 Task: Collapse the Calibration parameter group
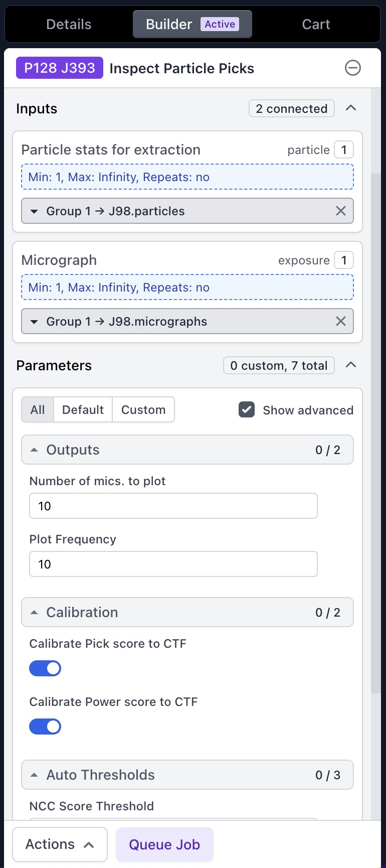point(34,613)
